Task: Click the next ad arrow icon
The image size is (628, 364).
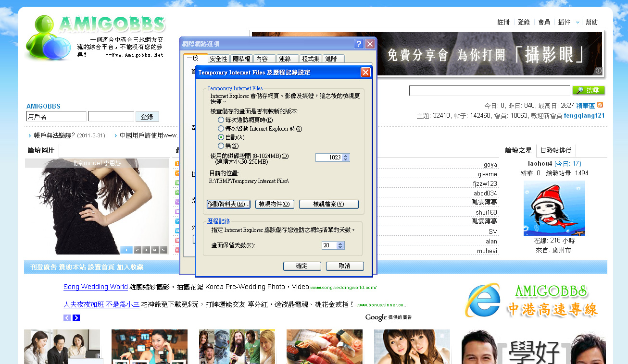Action: (76, 318)
